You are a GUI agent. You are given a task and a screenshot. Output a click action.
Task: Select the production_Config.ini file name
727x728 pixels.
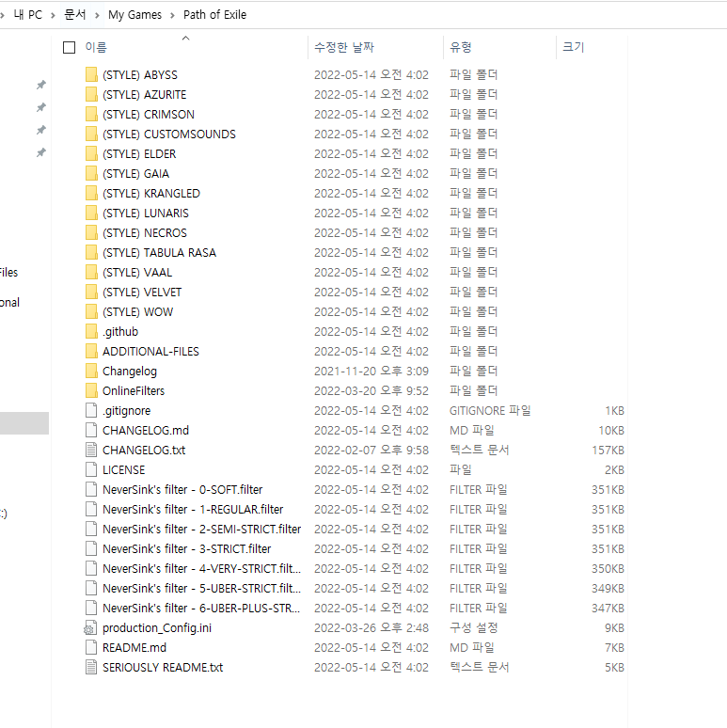[157, 627]
